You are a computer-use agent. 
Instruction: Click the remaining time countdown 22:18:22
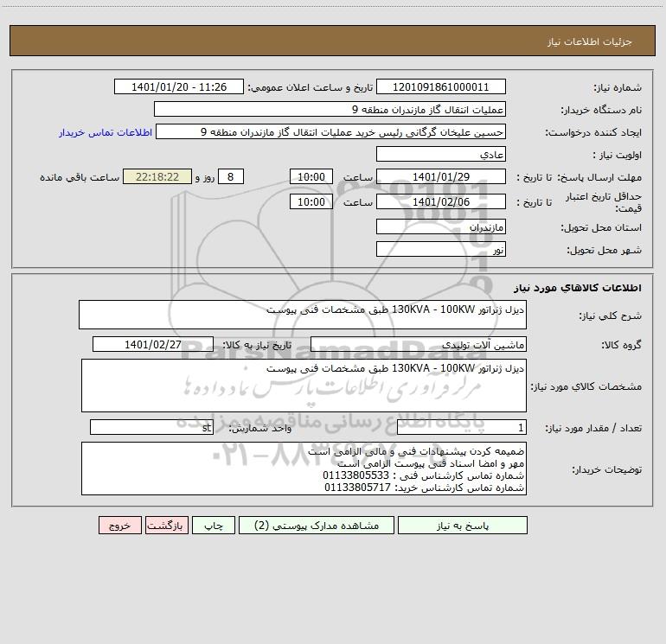coord(157,176)
